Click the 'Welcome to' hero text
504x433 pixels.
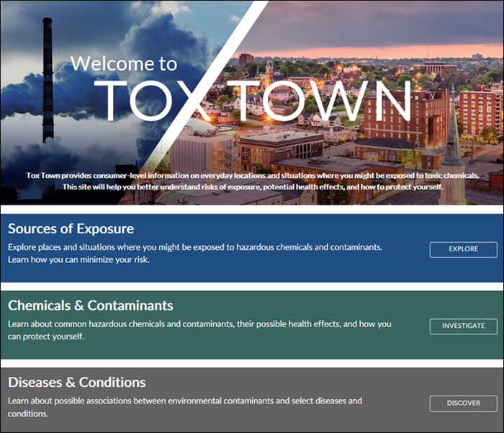(124, 63)
